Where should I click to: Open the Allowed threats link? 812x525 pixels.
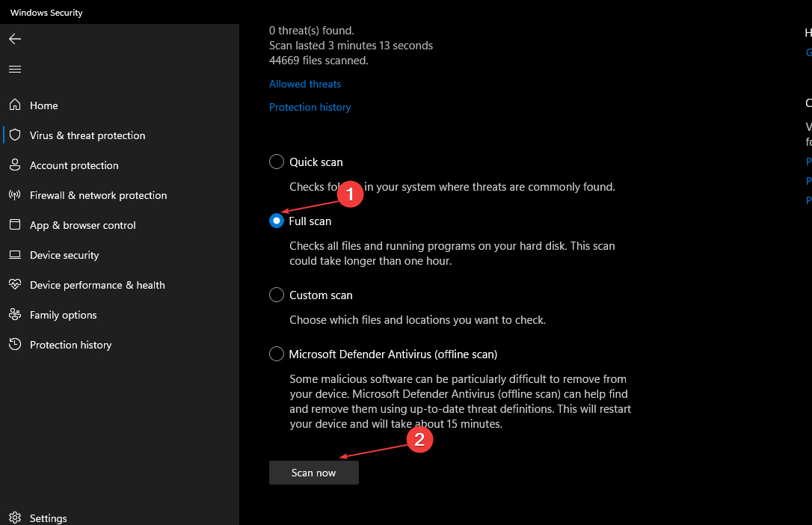point(304,84)
